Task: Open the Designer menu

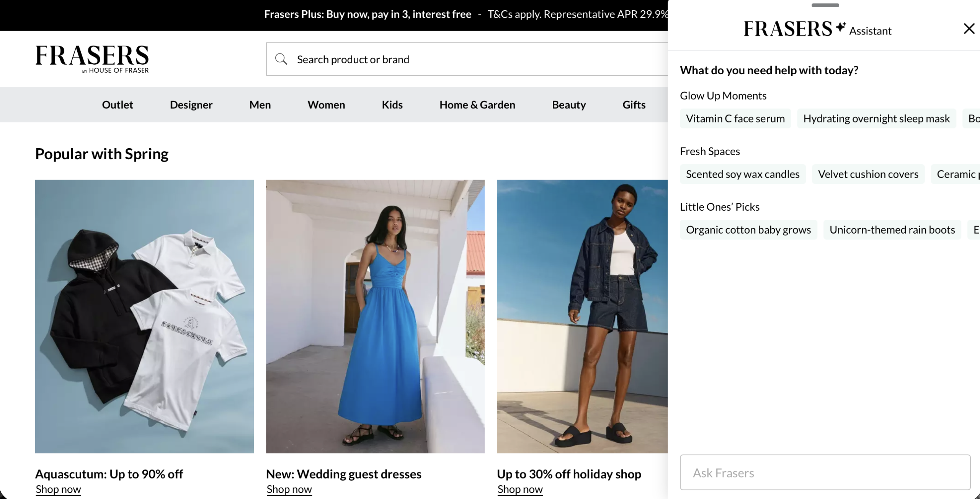Action: coord(191,105)
